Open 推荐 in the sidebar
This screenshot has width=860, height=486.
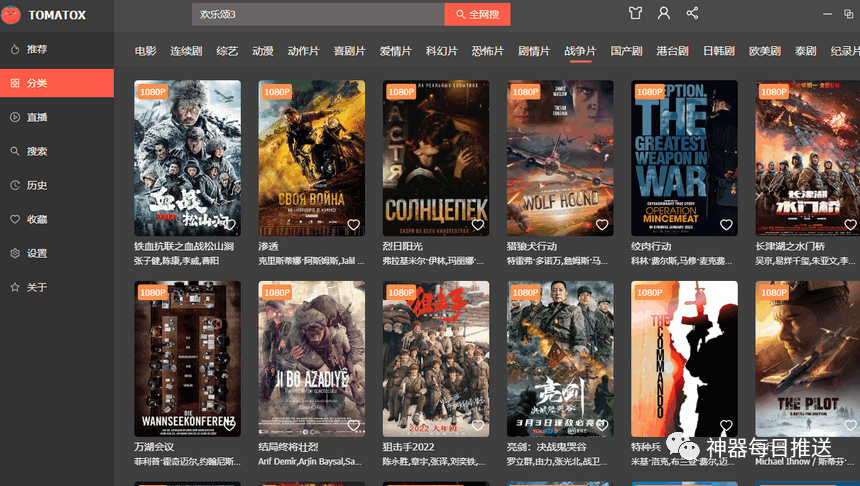click(x=57, y=49)
